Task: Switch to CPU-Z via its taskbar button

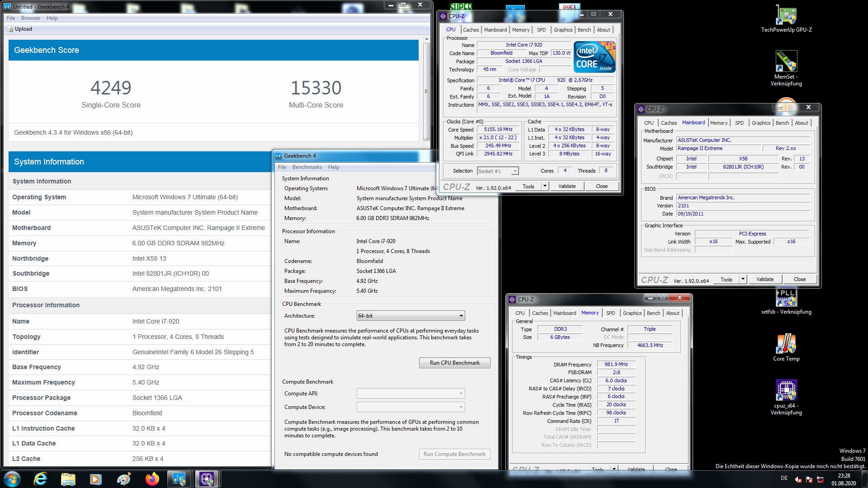Action: click(207, 479)
